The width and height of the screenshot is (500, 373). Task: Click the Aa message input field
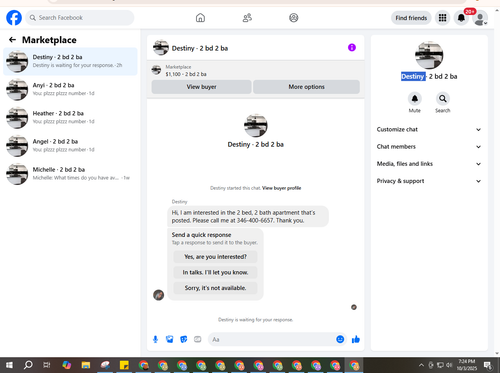[x=272, y=339]
